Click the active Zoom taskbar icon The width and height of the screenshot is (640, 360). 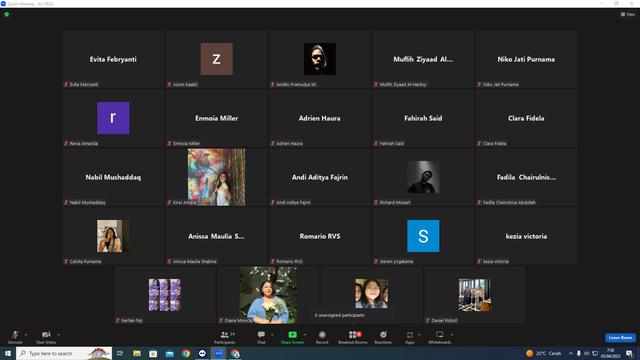click(219, 353)
